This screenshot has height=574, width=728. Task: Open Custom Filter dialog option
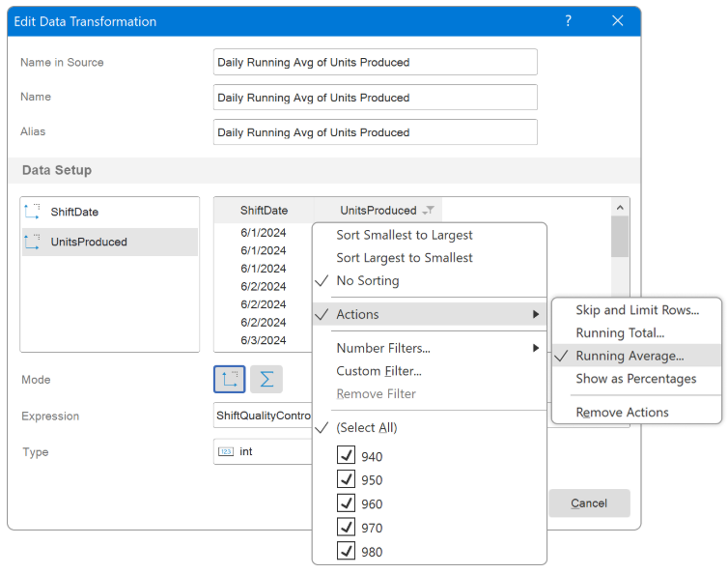(x=378, y=371)
